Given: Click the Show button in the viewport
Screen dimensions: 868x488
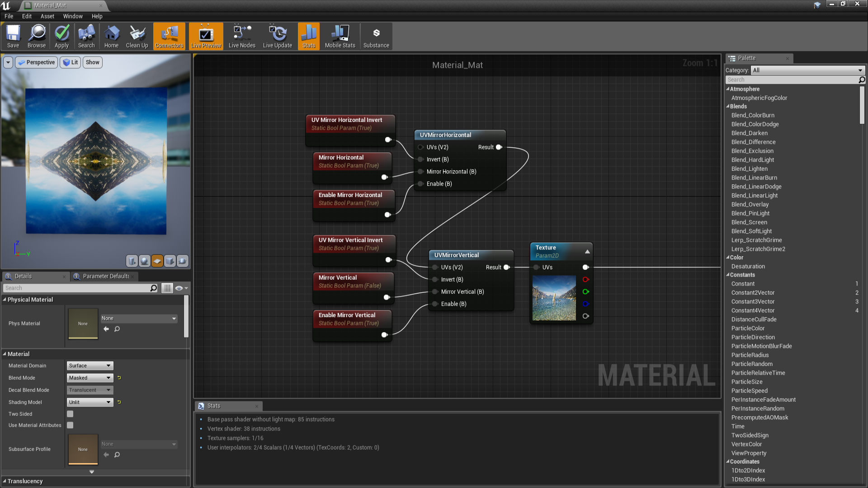Looking at the screenshot, I should coord(92,62).
